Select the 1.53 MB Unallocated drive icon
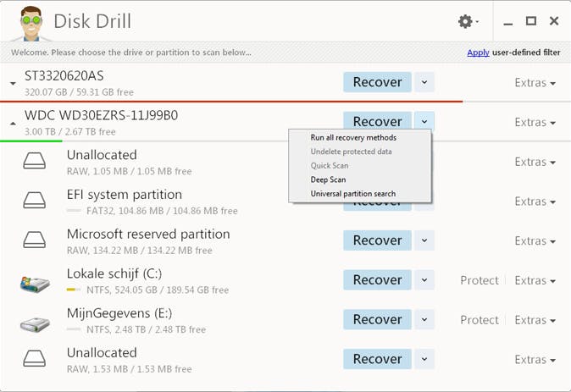Screen dimensions: 571x392 pyautogui.click(x=34, y=359)
